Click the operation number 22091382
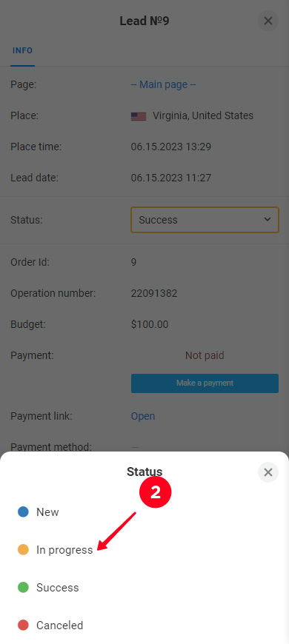 point(154,293)
